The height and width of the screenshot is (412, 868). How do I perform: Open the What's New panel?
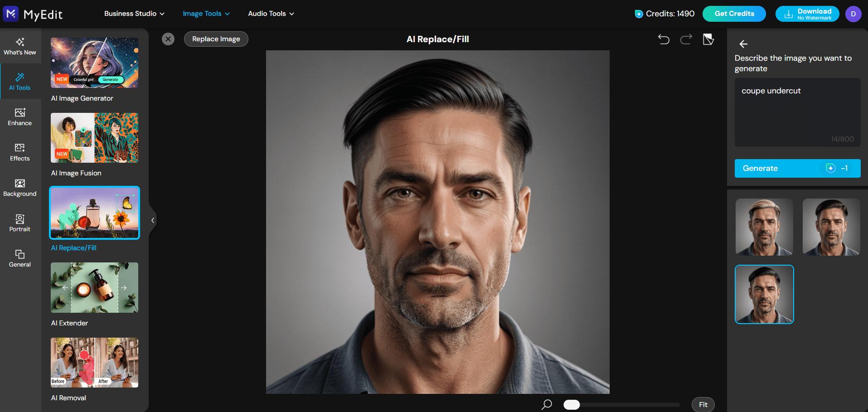(x=19, y=46)
